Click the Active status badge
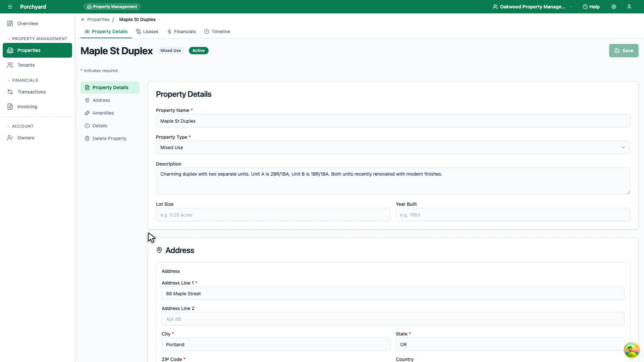Image resolution: width=644 pixels, height=362 pixels. [x=199, y=51]
